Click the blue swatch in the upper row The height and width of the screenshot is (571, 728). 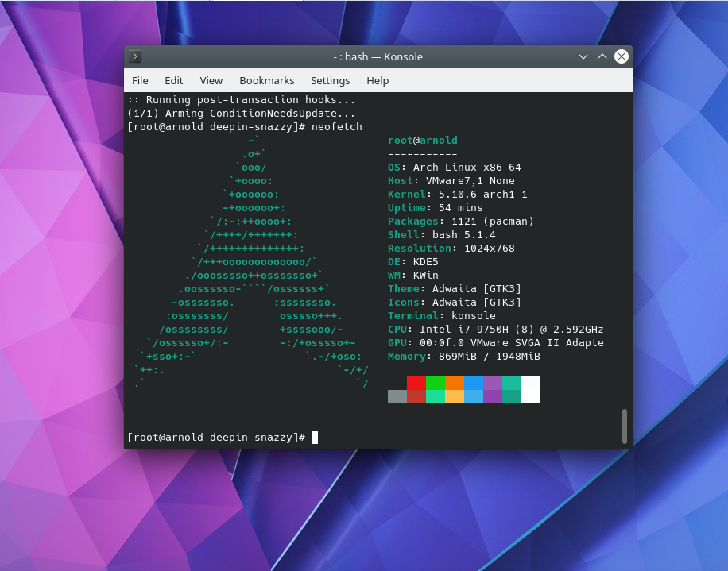pyautogui.click(x=474, y=383)
